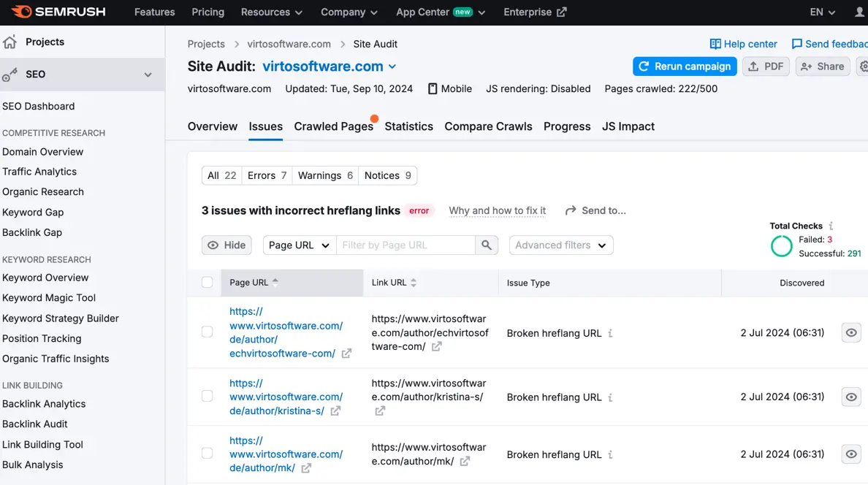Click info icon in echvirtosoftware-com issue row
868x485 pixels.
(610, 333)
